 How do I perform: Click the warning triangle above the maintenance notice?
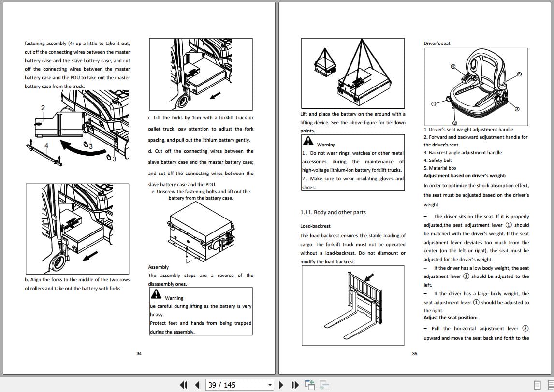(x=308, y=141)
